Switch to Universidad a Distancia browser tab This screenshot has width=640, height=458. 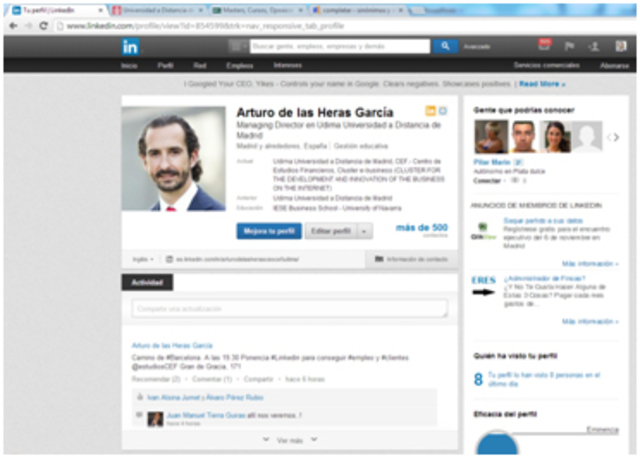(x=158, y=10)
